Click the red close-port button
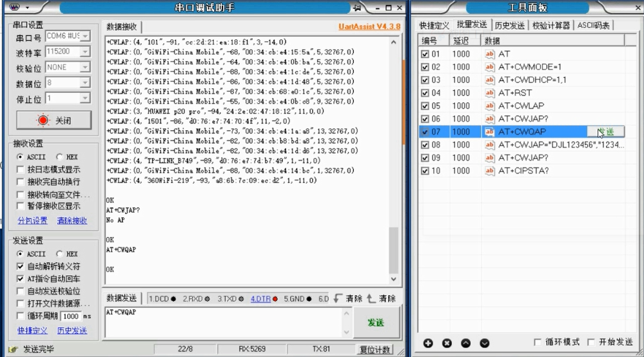Image resolution: width=644 pixels, height=357 pixels. pyautogui.click(x=54, y=121)
